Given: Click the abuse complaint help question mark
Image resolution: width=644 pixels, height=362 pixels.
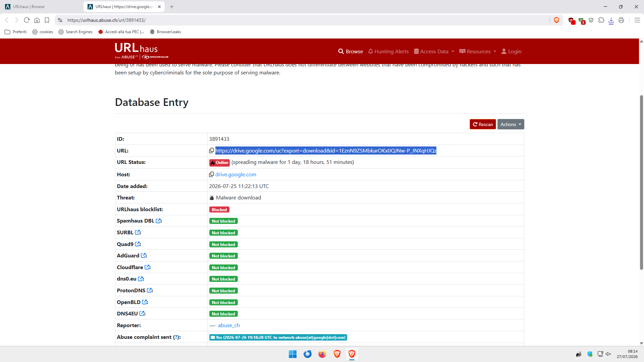Looking at the screenshot, I should [x=176, y=337].
